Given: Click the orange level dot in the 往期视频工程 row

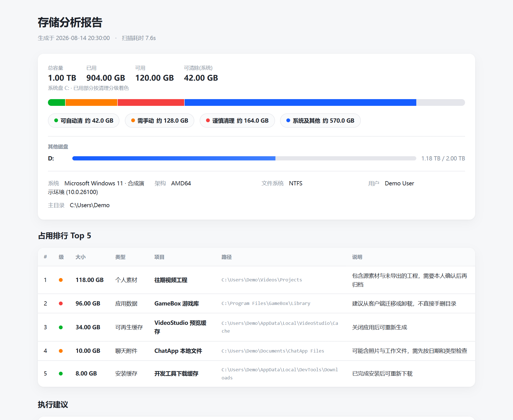Looking at the screenshot, I should pos(61,280).
